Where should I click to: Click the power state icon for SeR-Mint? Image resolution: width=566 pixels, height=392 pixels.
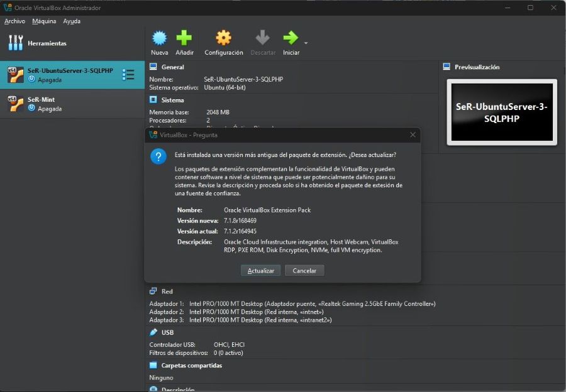(x=31, y=108)
